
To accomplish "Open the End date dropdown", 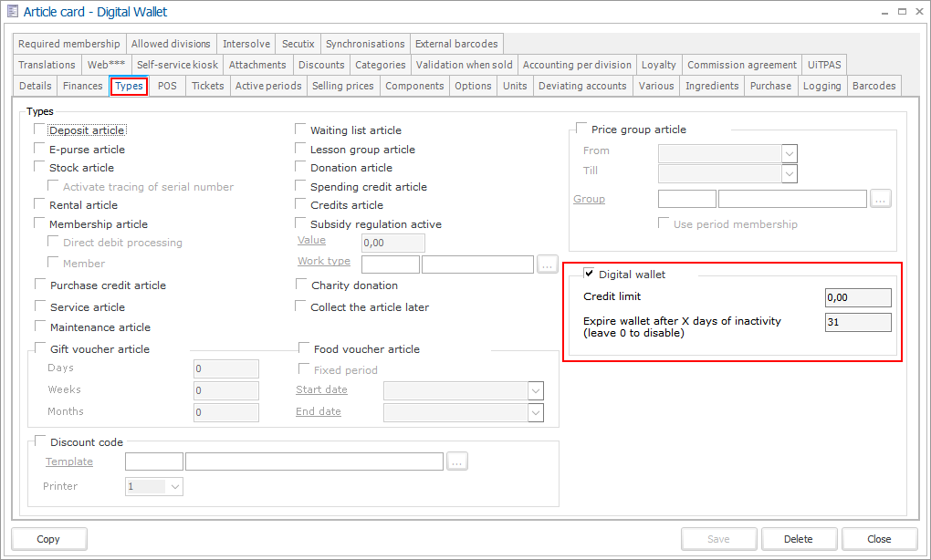I will point(536,412).
